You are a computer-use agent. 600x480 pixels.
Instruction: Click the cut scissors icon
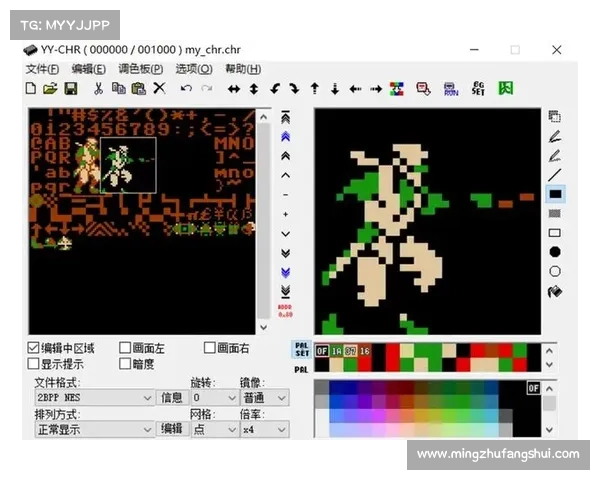pyautogui.click(x=98, y=89)
